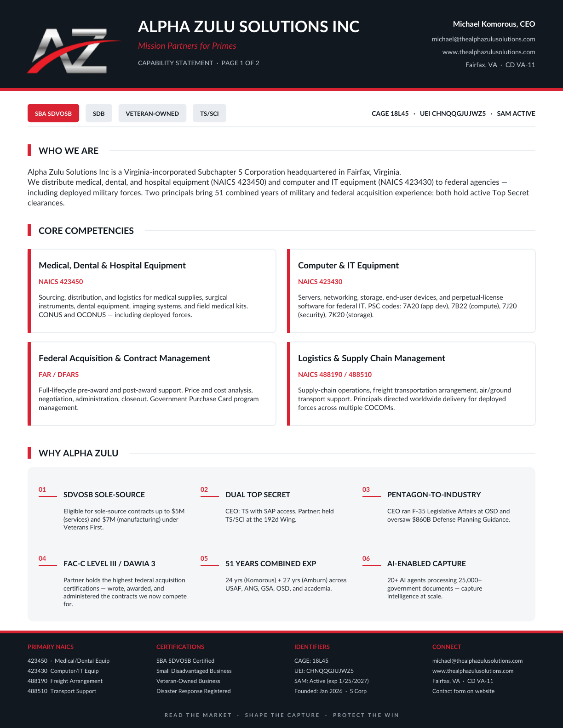563x728 pixels.
Task: Click SHAPE THE CAPTURE slogan text
Action: click(x=282, y=715)
